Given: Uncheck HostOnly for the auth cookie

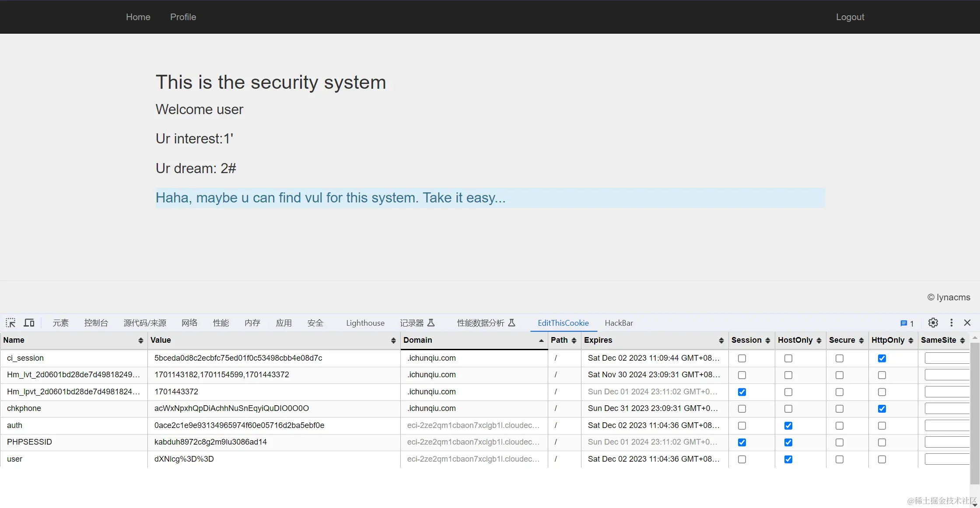Looking at the screenshot, I should click(788, 426).
